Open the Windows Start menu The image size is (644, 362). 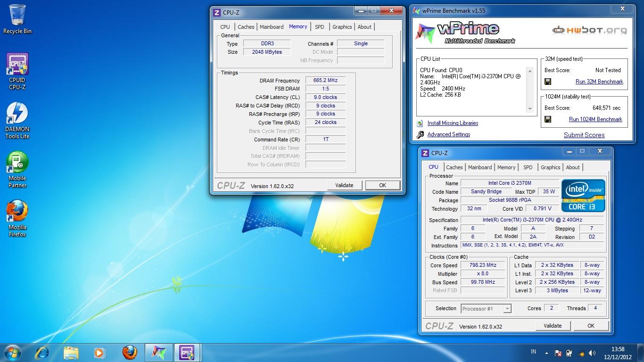(x=12, y=352)
